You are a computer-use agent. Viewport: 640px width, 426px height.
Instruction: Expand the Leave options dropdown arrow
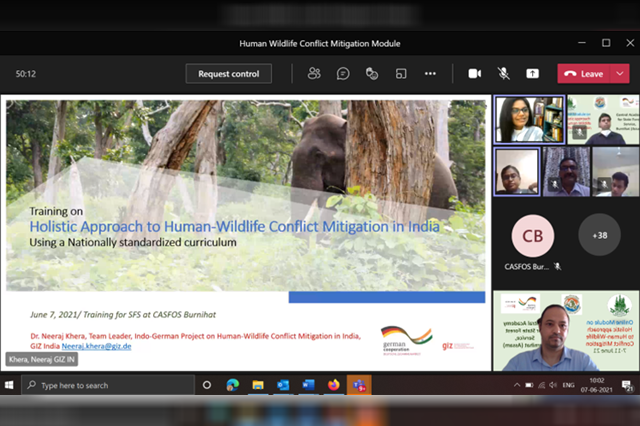pos(621,74)
